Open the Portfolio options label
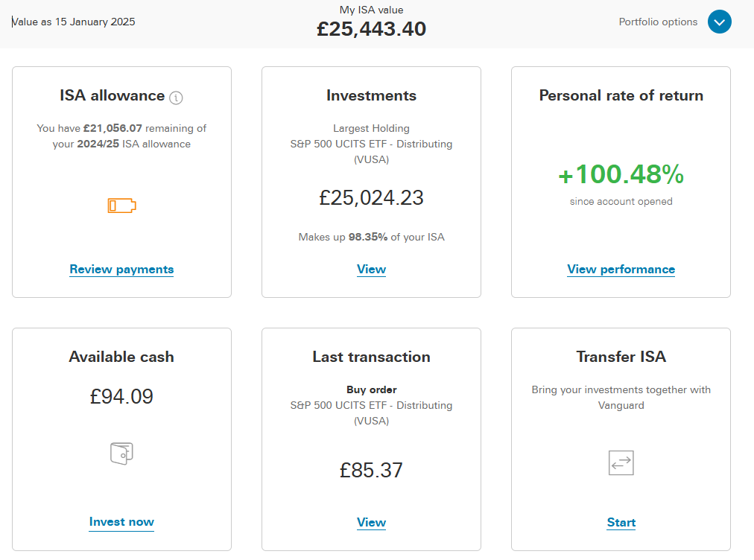The height and width of the screenshot is (560, 754). pos(658,22)
